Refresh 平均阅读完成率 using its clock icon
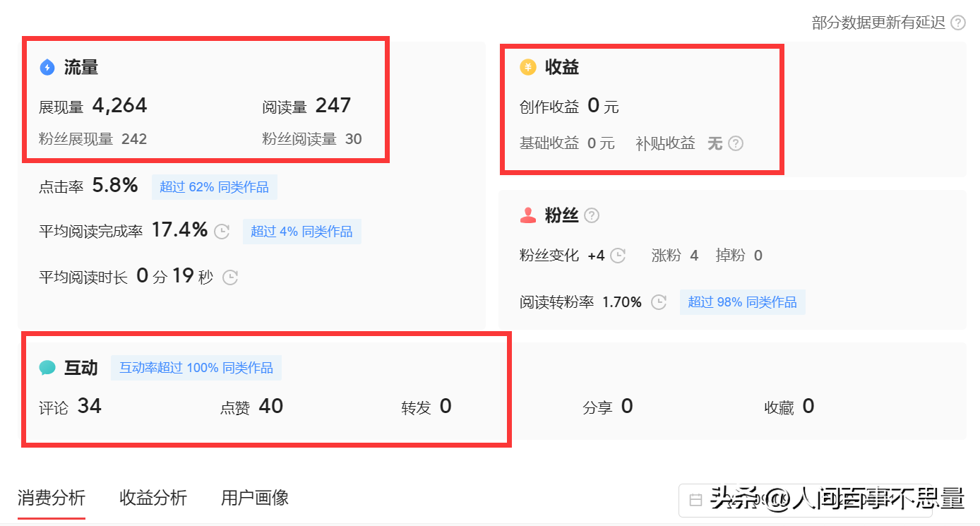980x526 pixels. click(222, 231)
